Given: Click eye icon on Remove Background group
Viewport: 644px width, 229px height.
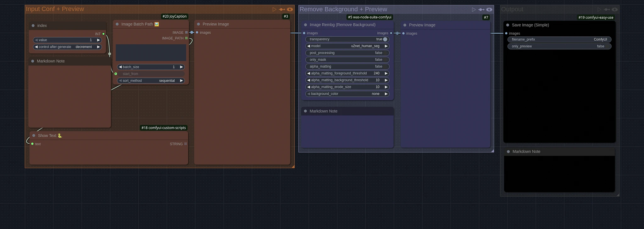Looking at the screenshot, I should [x=489, y=10].
